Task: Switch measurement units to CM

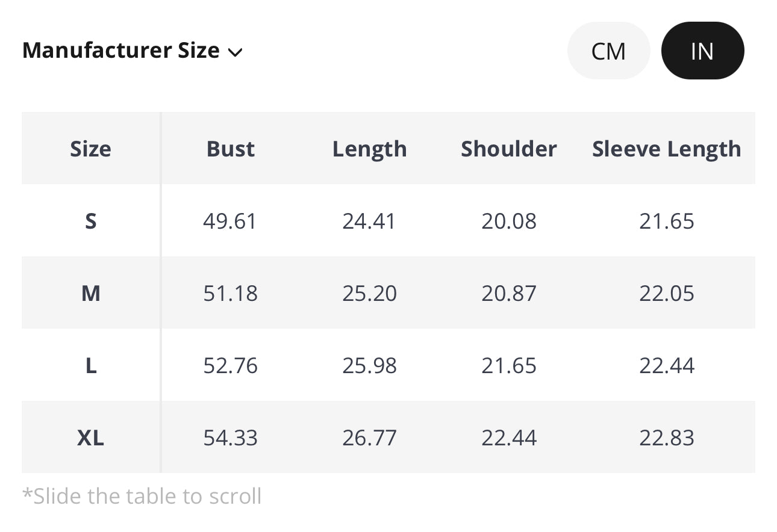Action: pos(608,51)
